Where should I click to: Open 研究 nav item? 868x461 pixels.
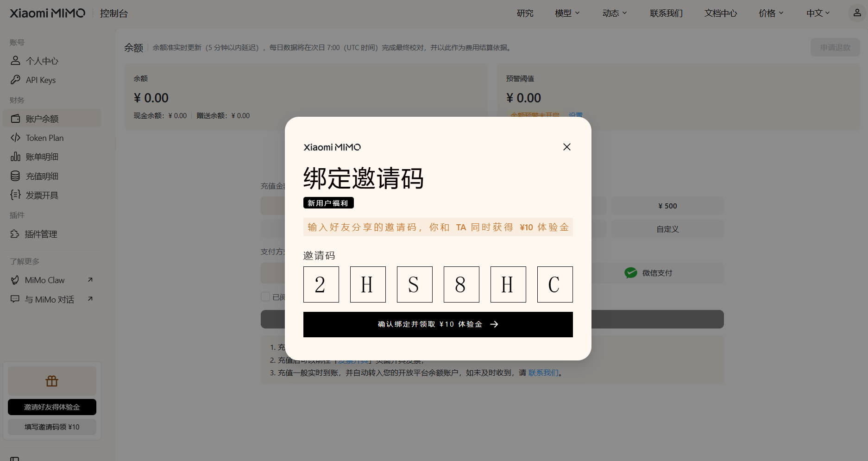pos(525,13)
